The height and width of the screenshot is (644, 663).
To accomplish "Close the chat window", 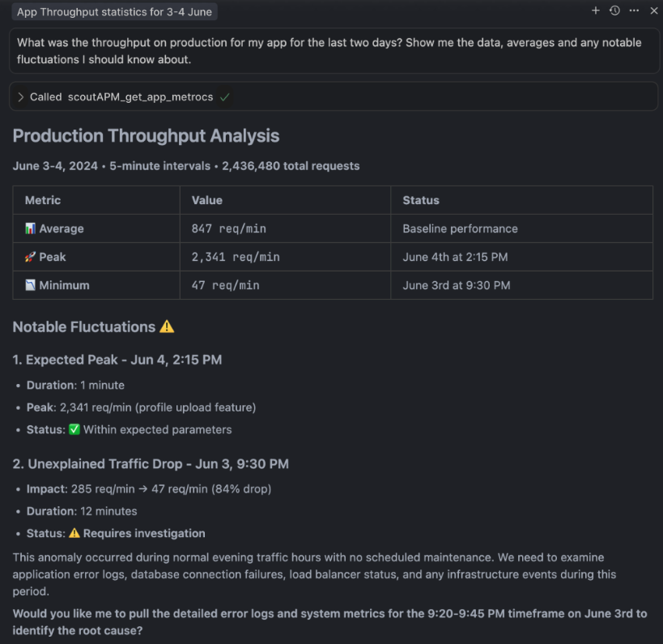I will pyautogui.click(x=653, y=11).
